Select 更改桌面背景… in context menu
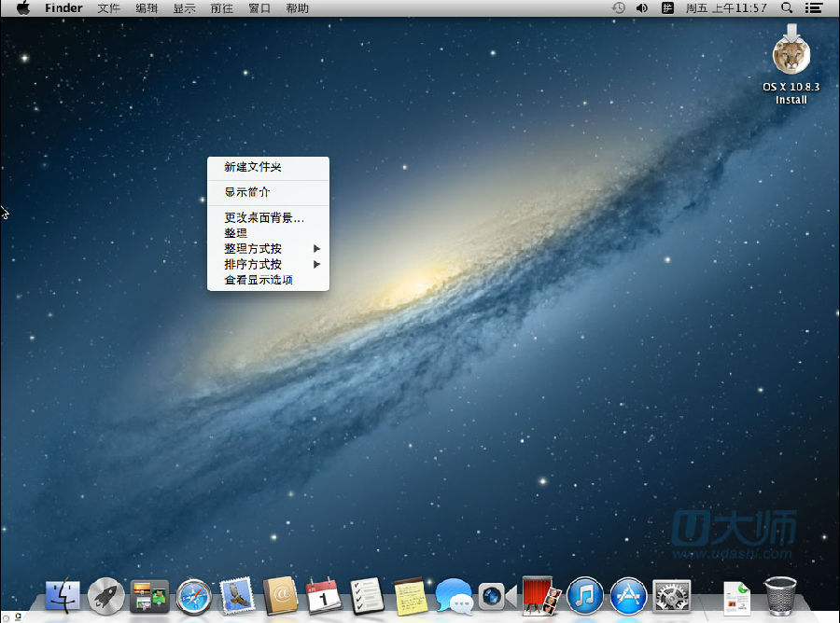The height and width of the screenshot is (623, 840). click(x=264, y=218)
